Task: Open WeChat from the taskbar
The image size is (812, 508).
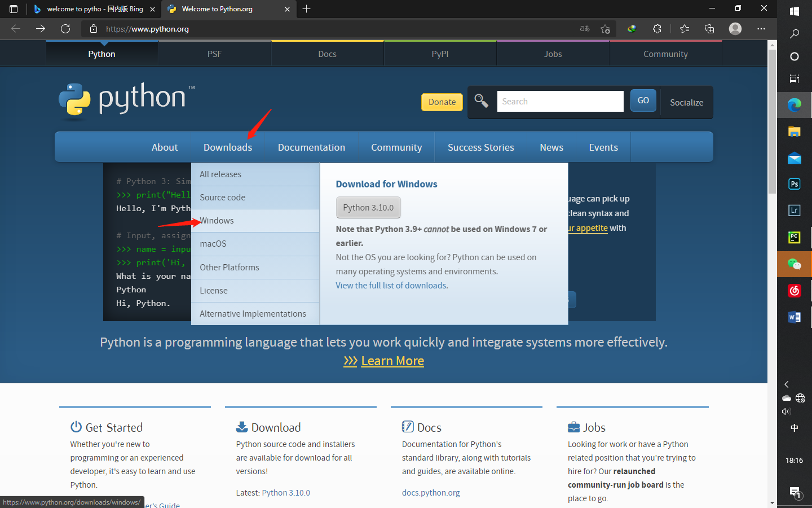Action: (794, 264)
